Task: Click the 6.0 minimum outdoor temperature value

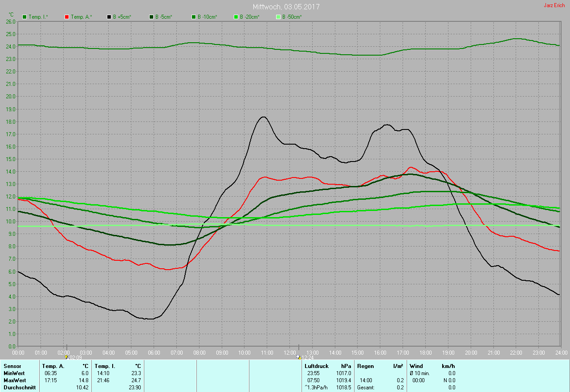Action: [x=85, y=373]
